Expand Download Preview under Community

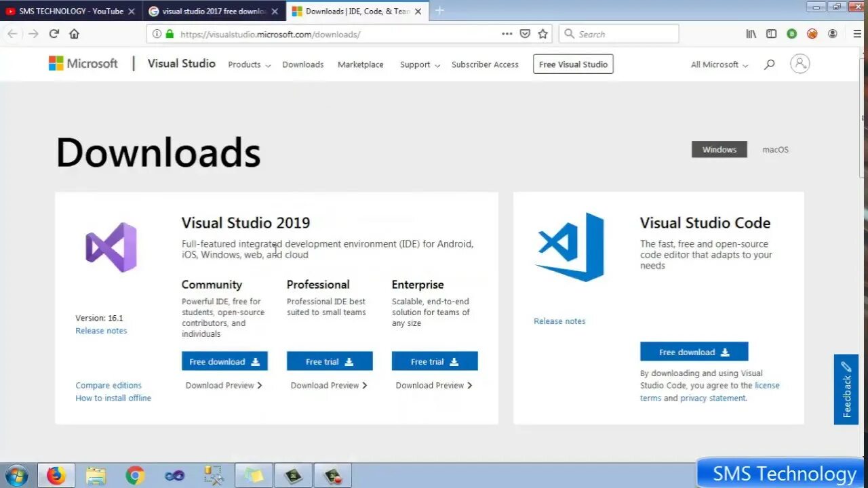tap(224, 385)
